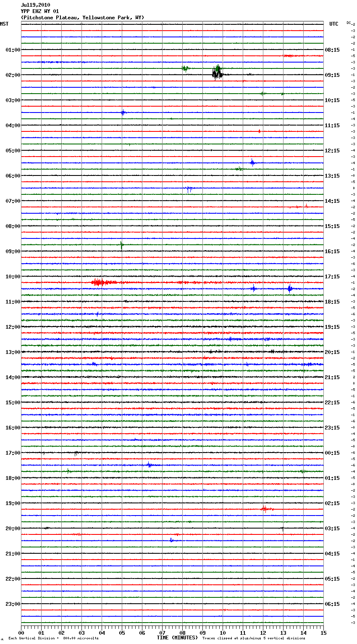Select the 10:00 MST row label

pyautogui.click(x=13, y=277)
